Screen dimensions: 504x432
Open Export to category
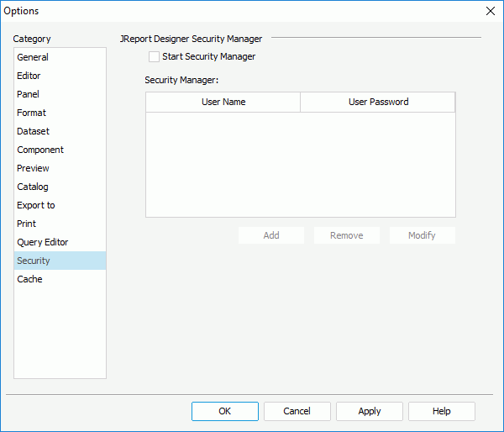coord(60,205)
